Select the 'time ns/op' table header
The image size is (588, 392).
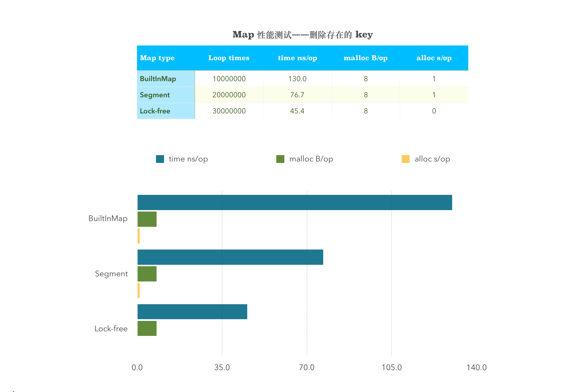pos(297,58)
